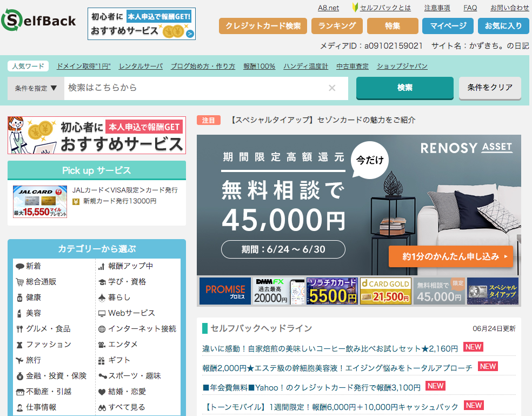This screenshot has width=532, height=416.
Task: Select 無料相談で45,000円 thumbnail
Action: [439, 291]
